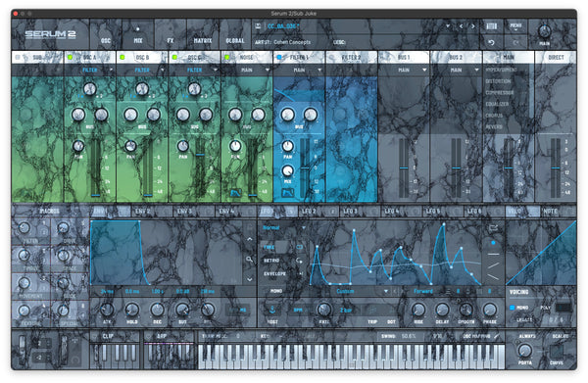This screenshot has height=383, width=588.
Task: Click the LFO grid lines icon
Action: pyautogui.click(x=449, y=291)
